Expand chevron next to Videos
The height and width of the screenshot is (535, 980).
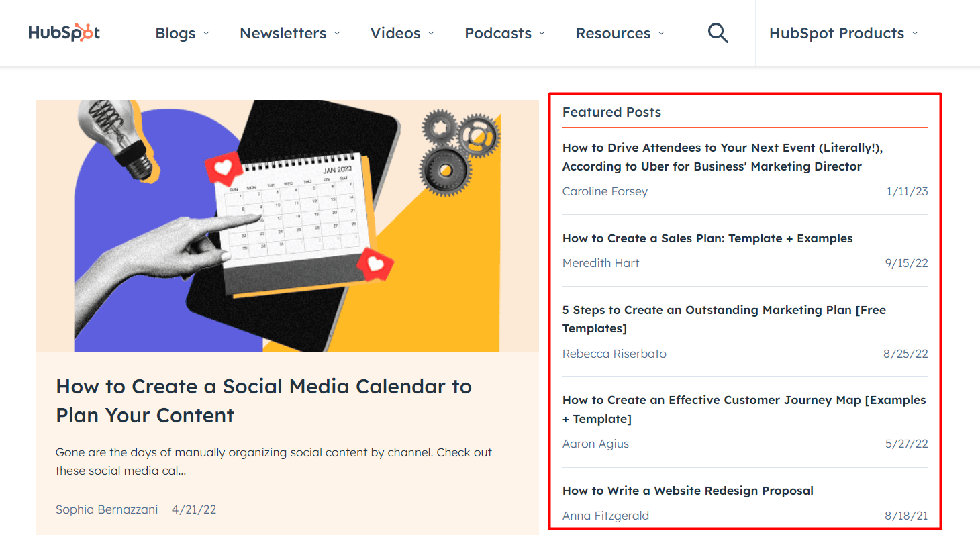pyautogui.click(x=431, y=33)
